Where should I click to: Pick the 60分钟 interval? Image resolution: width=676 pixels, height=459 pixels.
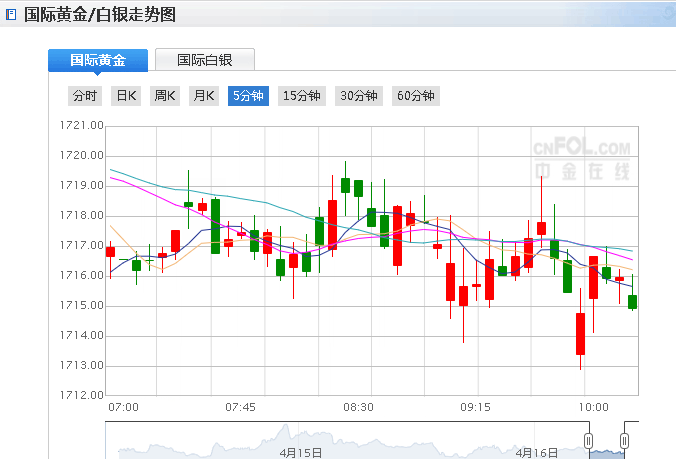416,96
